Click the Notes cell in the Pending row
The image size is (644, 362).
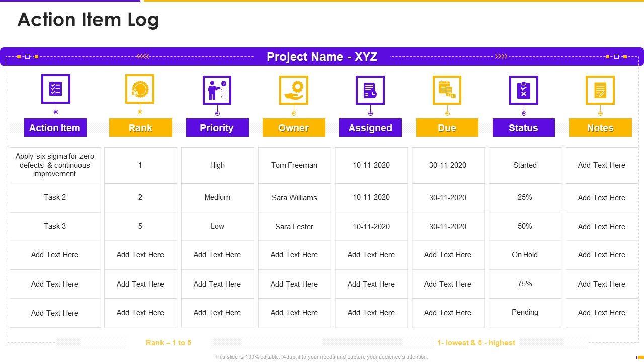pos(602,313)
